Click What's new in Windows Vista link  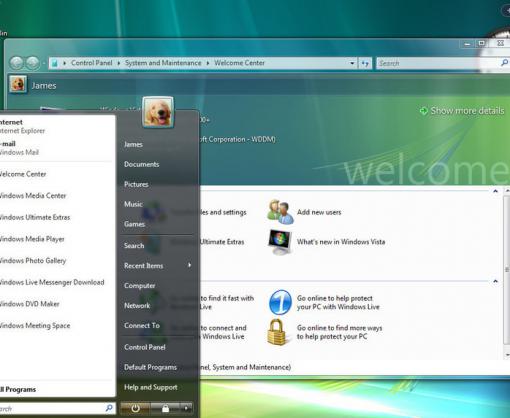(341, 242)
